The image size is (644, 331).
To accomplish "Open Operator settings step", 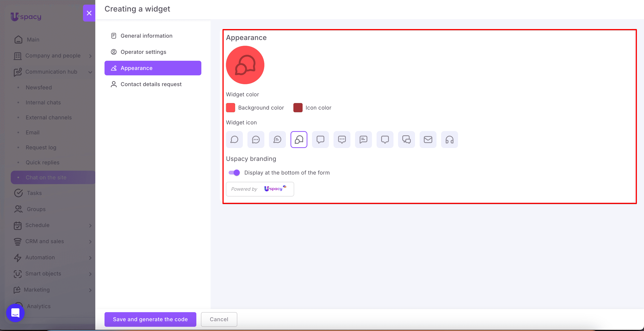I will pos(153,52).
